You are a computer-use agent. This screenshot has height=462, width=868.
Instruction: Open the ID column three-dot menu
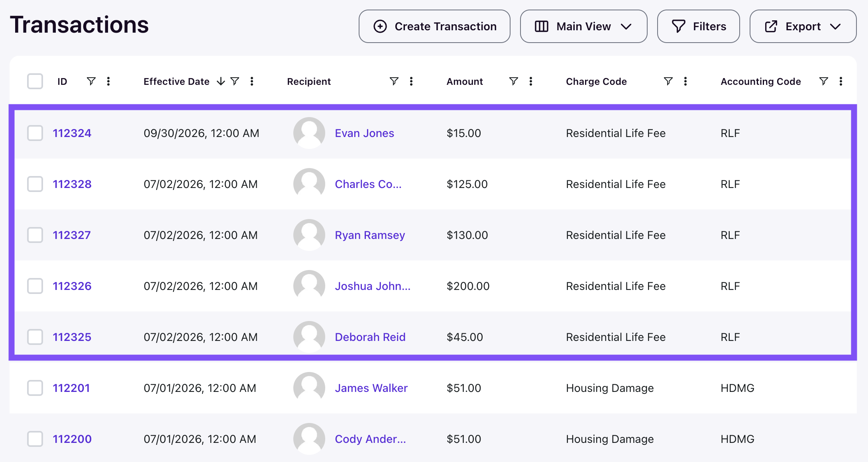(x=108, y=81)
